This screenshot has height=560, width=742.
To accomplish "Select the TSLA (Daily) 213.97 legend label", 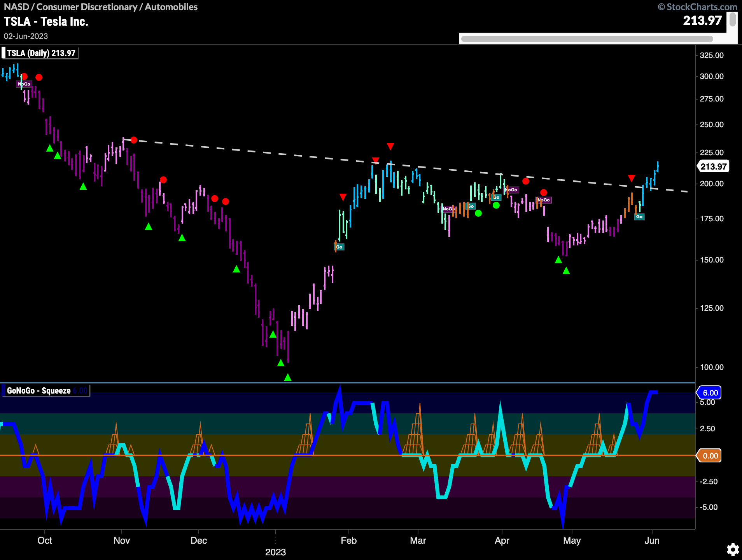I will pyautogui.click(x=40, y=53).
